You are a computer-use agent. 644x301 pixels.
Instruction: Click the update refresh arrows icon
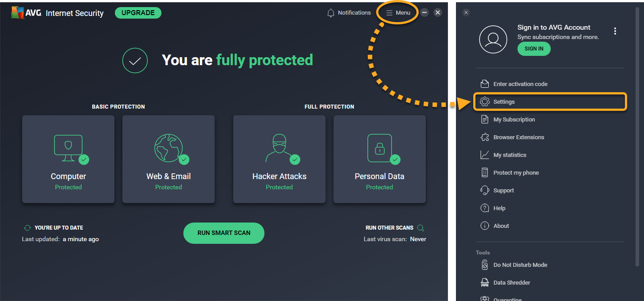[x=27, y=228]
